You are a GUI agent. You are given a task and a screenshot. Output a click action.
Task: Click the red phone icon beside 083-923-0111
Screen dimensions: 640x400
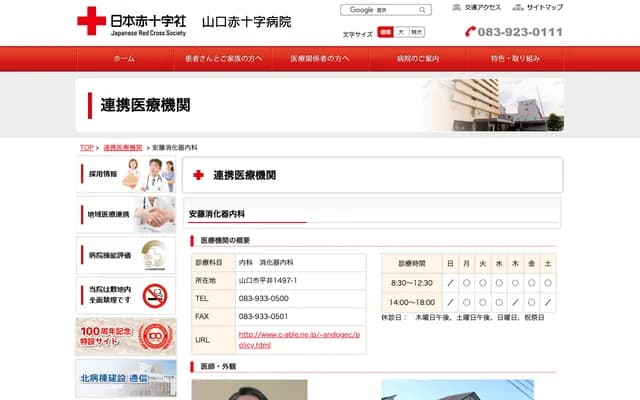(x=472, y=32)
